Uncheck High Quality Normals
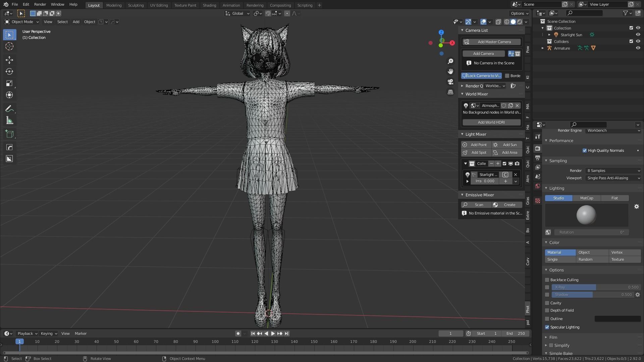The height and width of the screenshot is (362, 644). pyautogui.click(x=585, y=150)
